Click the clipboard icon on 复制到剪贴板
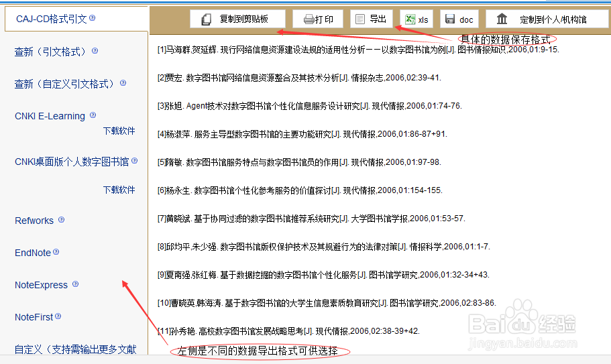The image size is (611, 364). click(x=206, y=19)
